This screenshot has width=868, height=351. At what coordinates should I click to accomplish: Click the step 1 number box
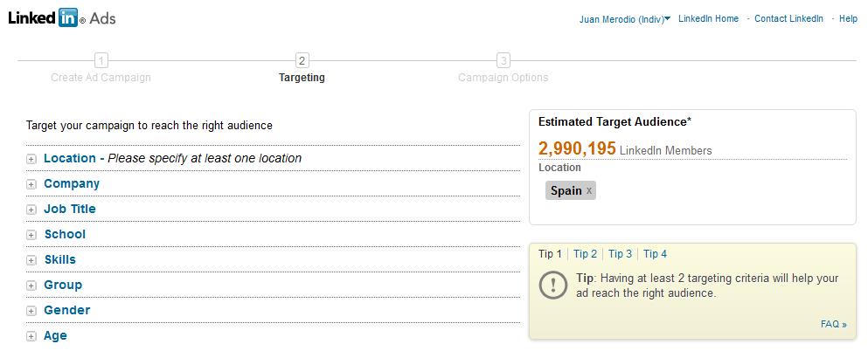click(x=101, y=59)
